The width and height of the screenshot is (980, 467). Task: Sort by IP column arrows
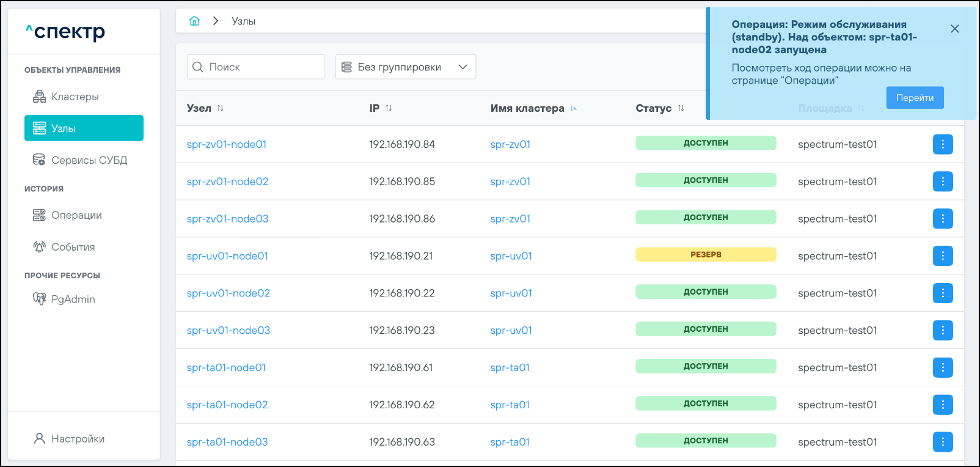(x=389, y=108)
